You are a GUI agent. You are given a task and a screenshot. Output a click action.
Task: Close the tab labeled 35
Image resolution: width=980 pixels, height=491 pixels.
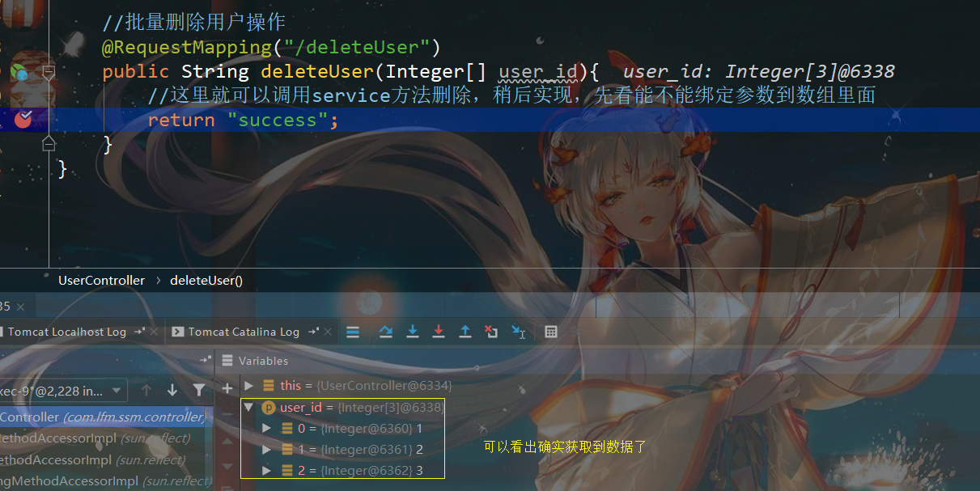pos(20,307)
